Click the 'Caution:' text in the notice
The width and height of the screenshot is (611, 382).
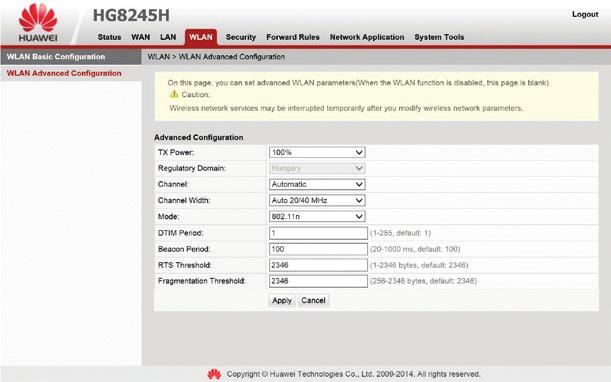(x=196, y=95)
